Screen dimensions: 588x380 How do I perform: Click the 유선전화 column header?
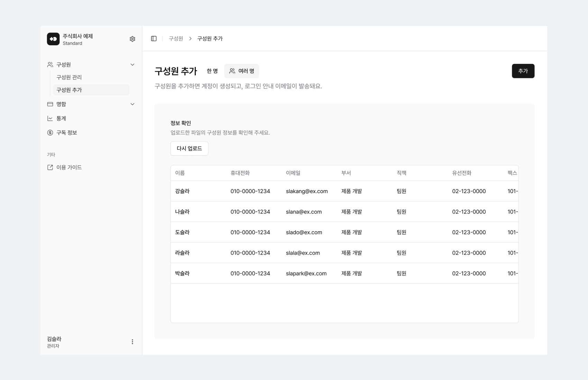pyautogui.click(x=462, y=173)
